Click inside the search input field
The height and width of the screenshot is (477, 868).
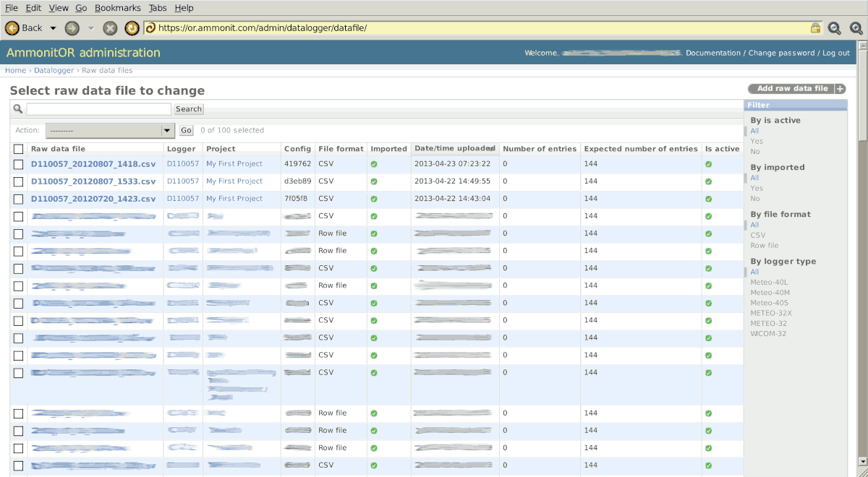point(98,108)
